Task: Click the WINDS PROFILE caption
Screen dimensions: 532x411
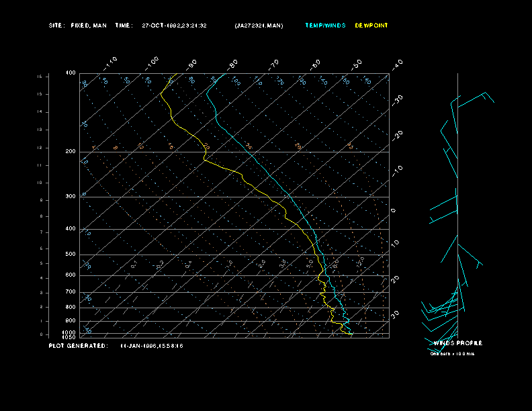Action: click(457, 343)
